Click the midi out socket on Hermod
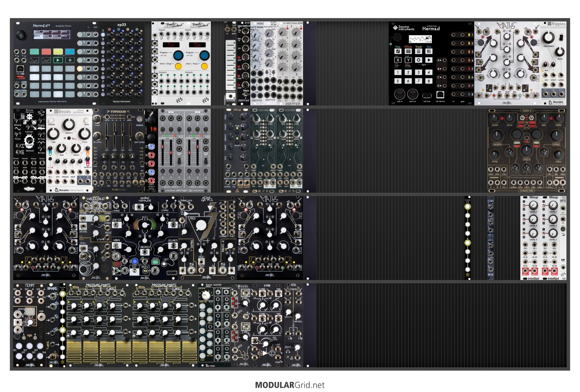This screenshot has width=580, height=392. click(x=412, y=94)
